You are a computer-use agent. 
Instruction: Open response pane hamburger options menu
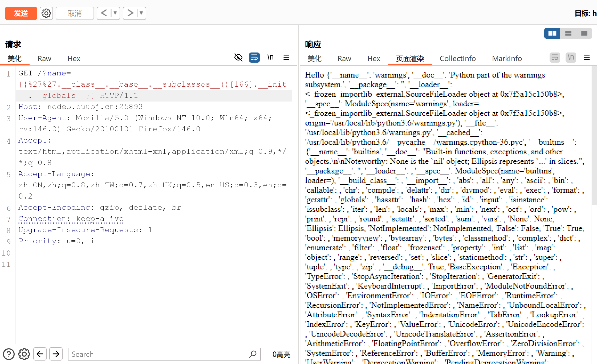(x=587, y=58)
